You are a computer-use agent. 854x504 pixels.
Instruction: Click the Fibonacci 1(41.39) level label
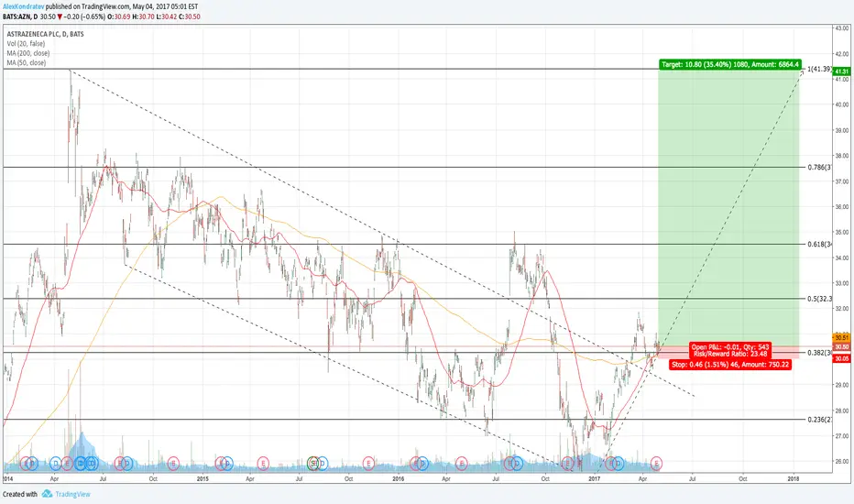click(x=820, y=70)
